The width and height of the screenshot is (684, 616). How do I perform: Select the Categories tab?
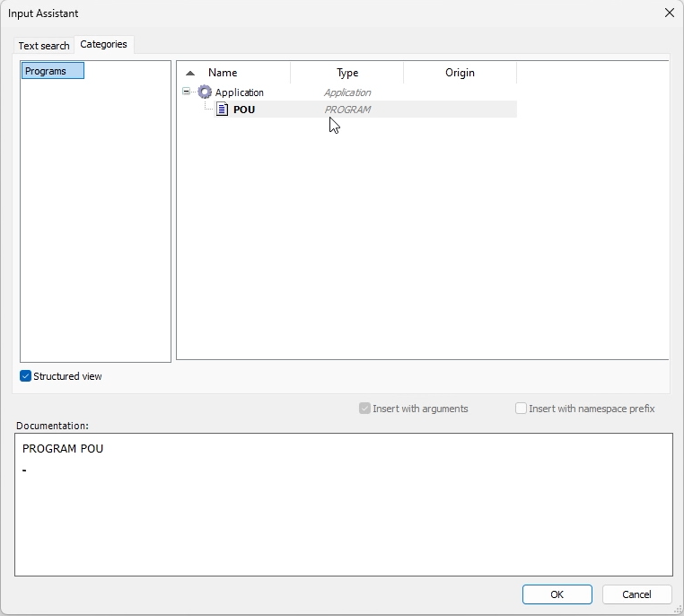pos(103,45)
